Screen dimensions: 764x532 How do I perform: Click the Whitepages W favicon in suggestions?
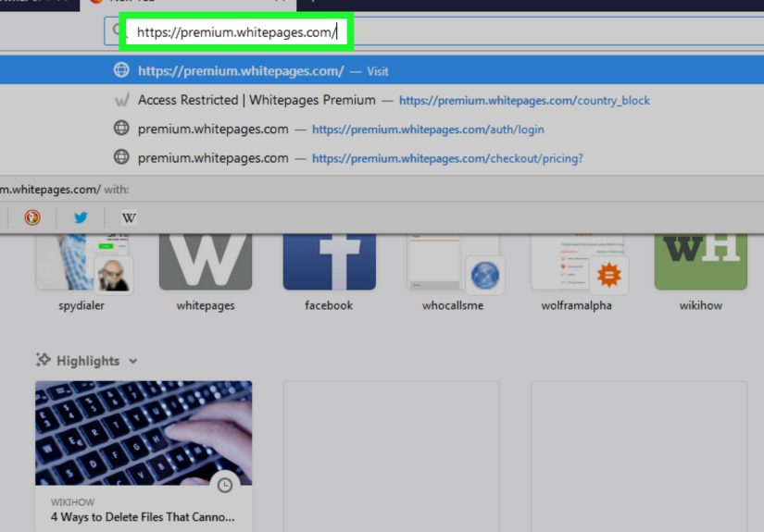121,100
